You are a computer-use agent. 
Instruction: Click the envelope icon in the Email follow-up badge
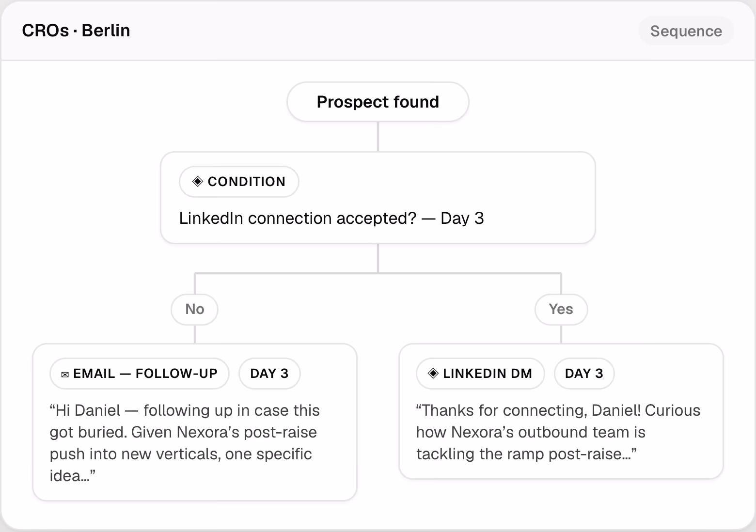(x=65, y=375)
